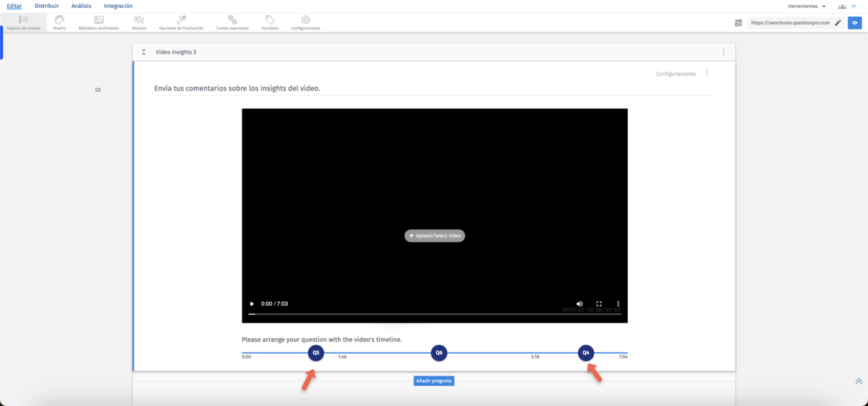Click the QR code icon
The image size is (868, 406).
point(739,23)
